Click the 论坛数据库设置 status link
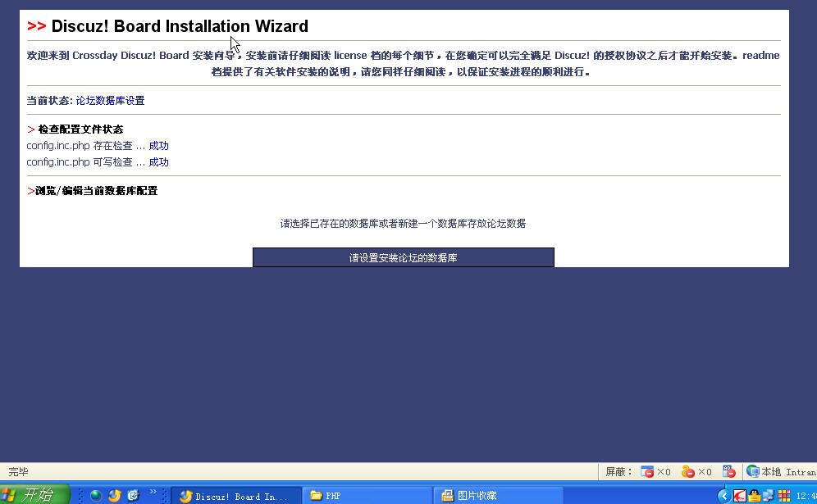Image resolution: width=817 pixels, height=504 pixels. click(110, 101)
